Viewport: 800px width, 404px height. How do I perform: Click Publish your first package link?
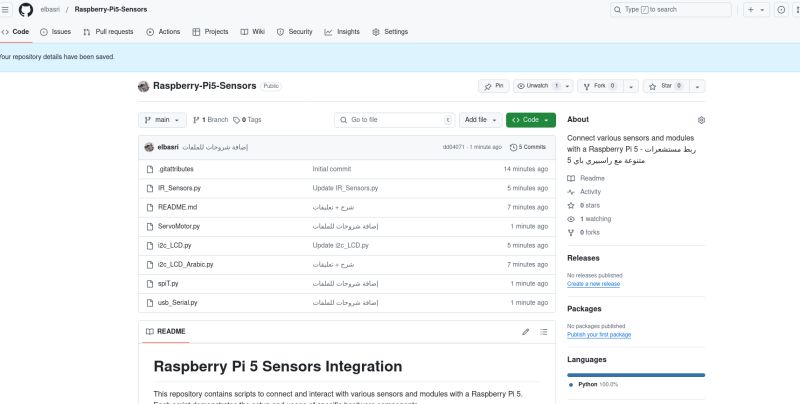click(x=599, y=335)
